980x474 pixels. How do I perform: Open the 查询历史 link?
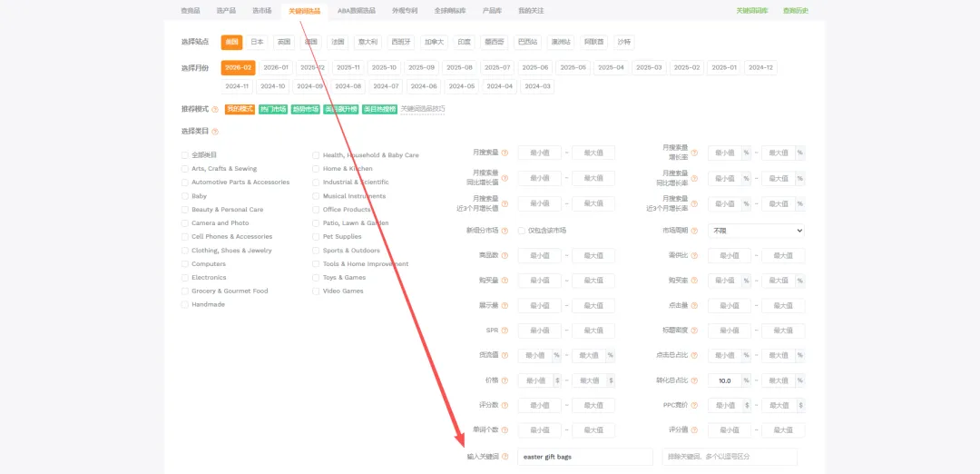pos(795,11)
